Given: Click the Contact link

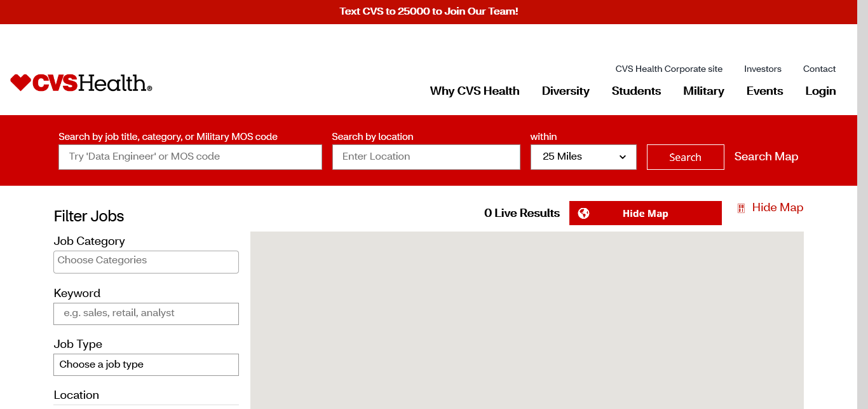Looking at the screenshot, I should coord(819,69).
